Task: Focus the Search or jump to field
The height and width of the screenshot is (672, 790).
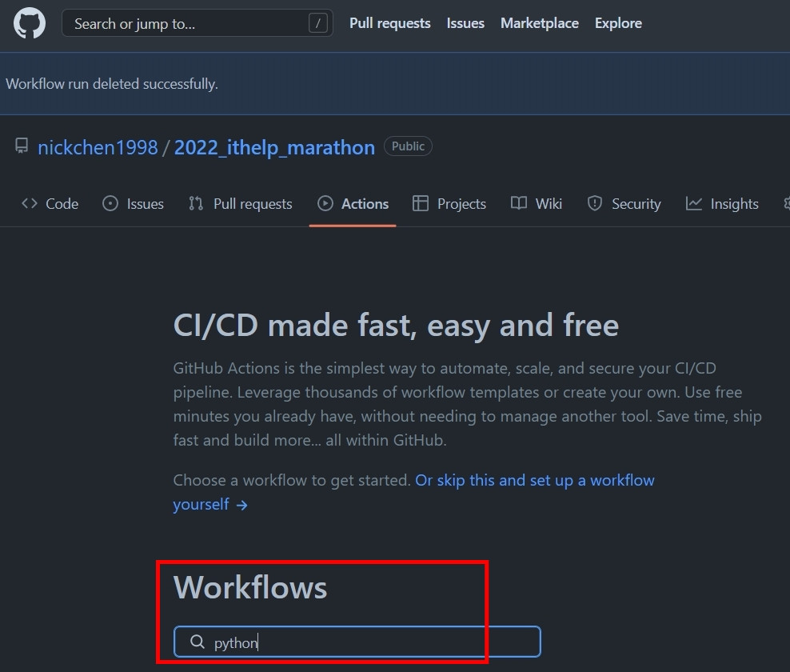Action: click(197, 23)
